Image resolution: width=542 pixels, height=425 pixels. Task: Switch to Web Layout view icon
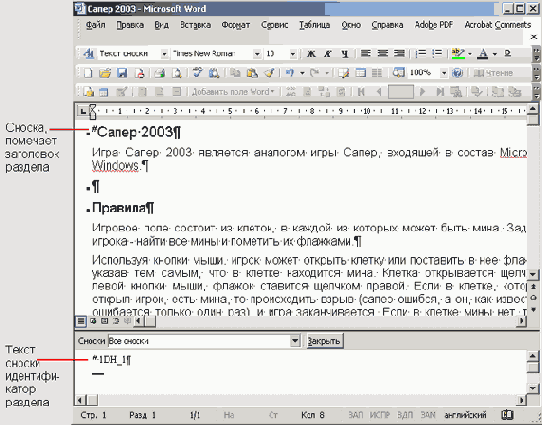coord(93,321)
